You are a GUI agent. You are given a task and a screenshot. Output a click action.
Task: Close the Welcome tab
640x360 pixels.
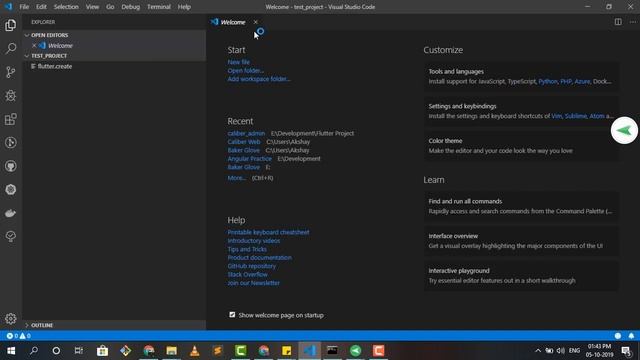(256, 22)
